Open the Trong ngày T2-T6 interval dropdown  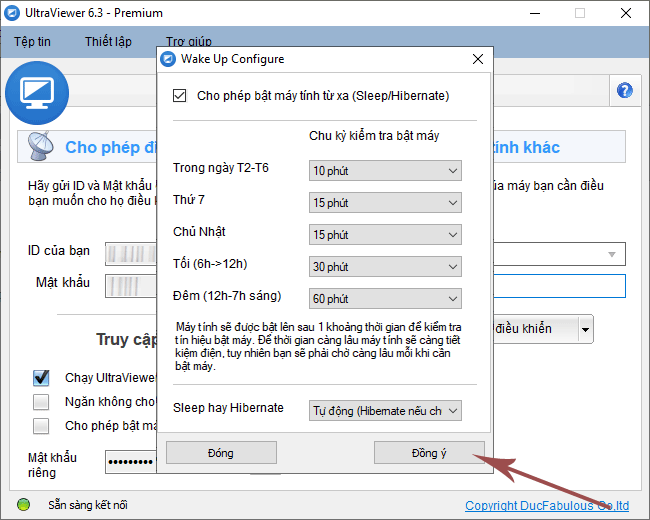tap(385, 171)
